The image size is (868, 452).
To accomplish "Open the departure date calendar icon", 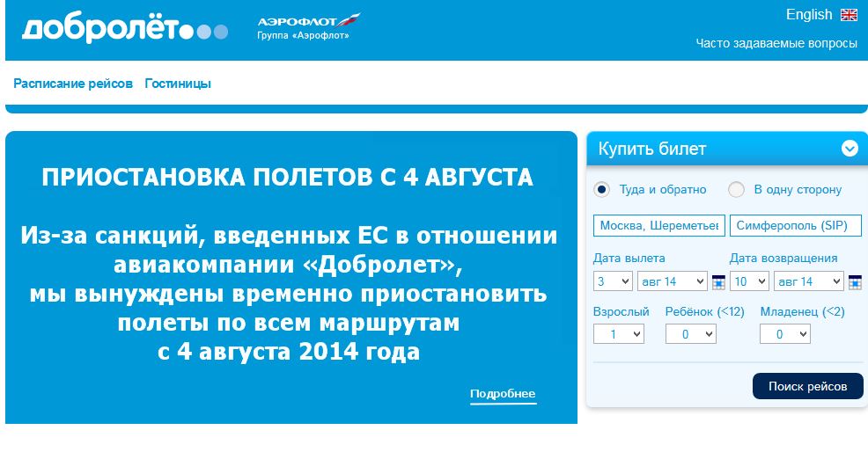I will coord(718,282).
